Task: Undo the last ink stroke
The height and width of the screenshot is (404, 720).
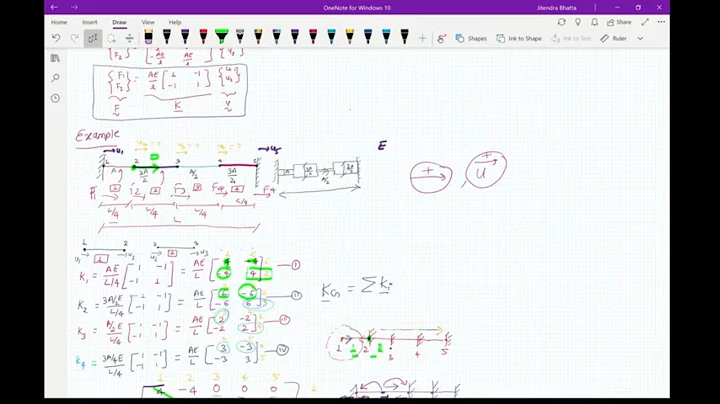Action: [x=56, y=39]
